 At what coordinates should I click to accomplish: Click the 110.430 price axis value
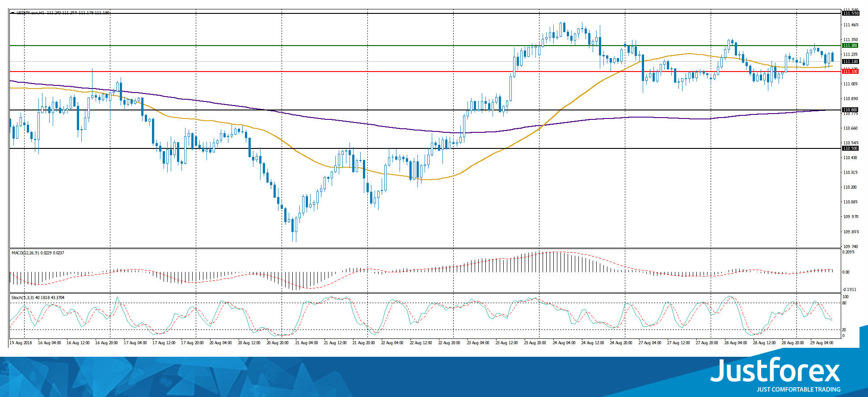[x=851, y=158]
